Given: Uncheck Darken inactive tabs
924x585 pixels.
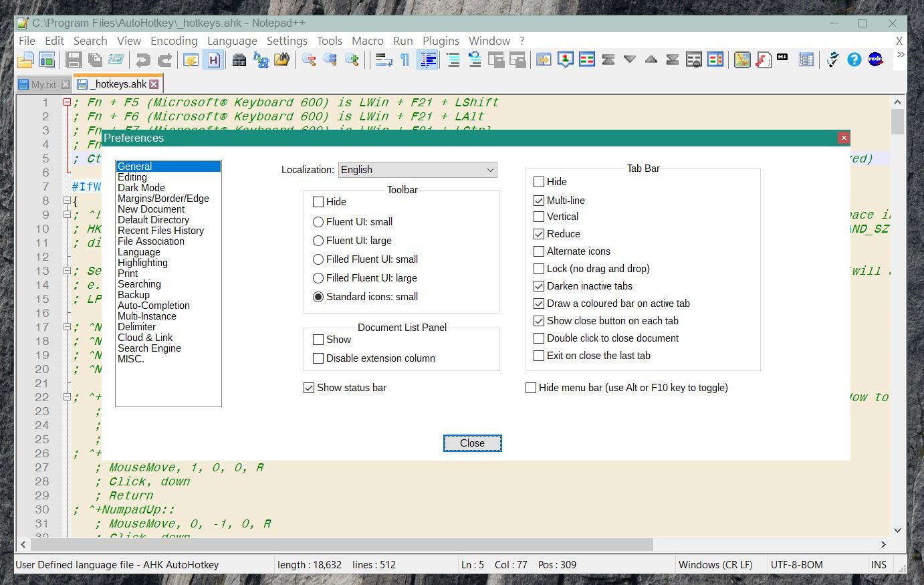Looking at the screenshot, I should (539, 286).
